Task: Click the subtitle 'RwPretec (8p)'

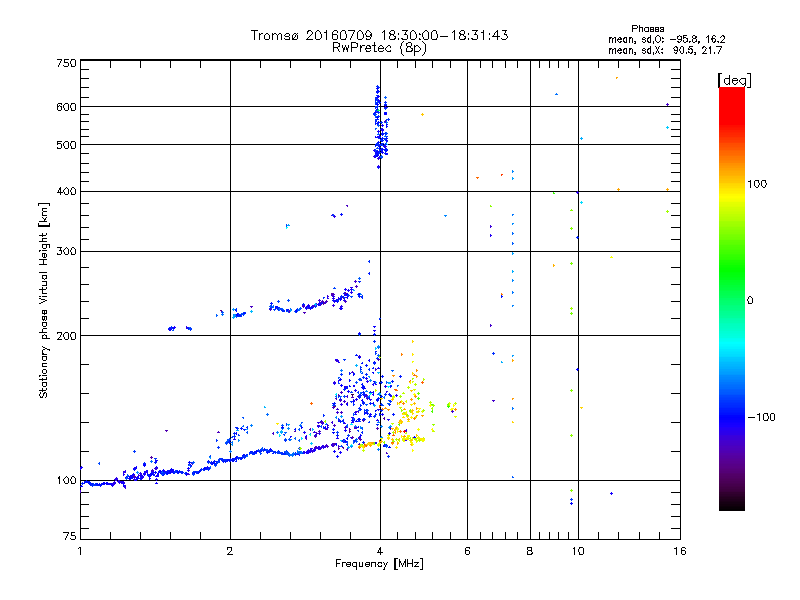Action: pyautogui.click(x=379, y=48)
